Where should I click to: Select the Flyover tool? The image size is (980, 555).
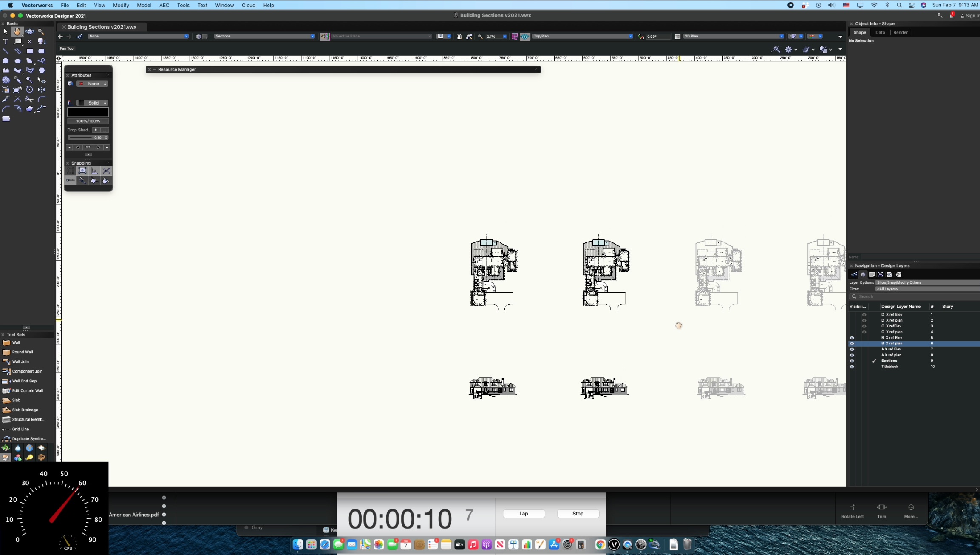click(29, 32)
